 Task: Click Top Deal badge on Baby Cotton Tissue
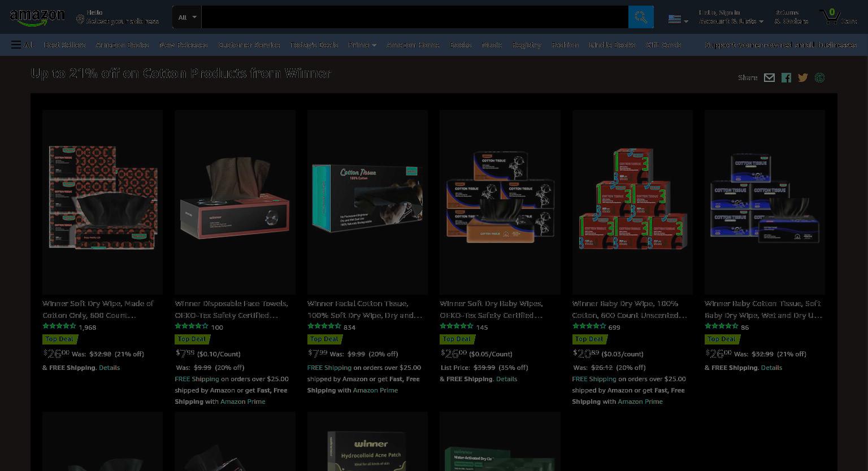coord(722,339)
